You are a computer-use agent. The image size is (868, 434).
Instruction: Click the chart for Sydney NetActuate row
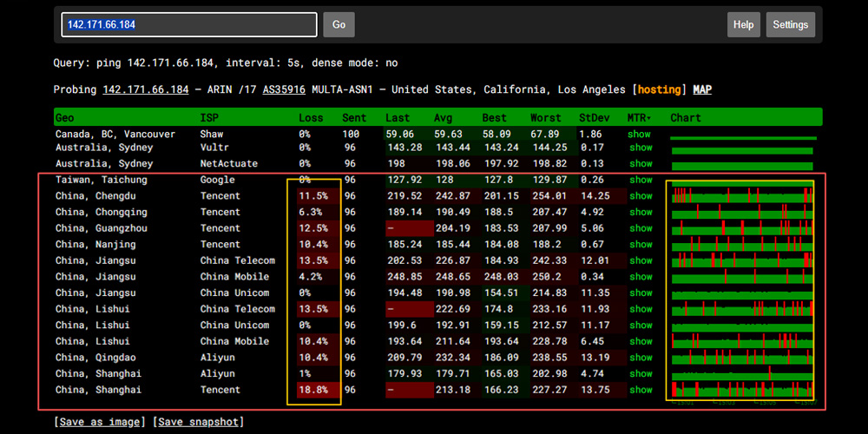[742, 165]
